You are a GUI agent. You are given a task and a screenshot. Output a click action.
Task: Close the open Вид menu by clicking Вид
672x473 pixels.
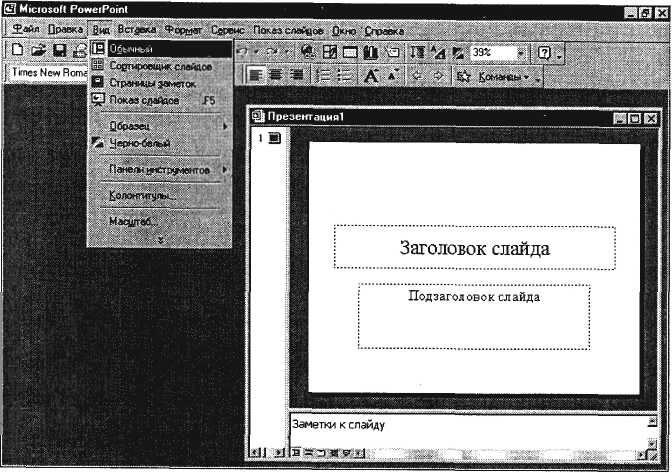click(x=101, y=30)
